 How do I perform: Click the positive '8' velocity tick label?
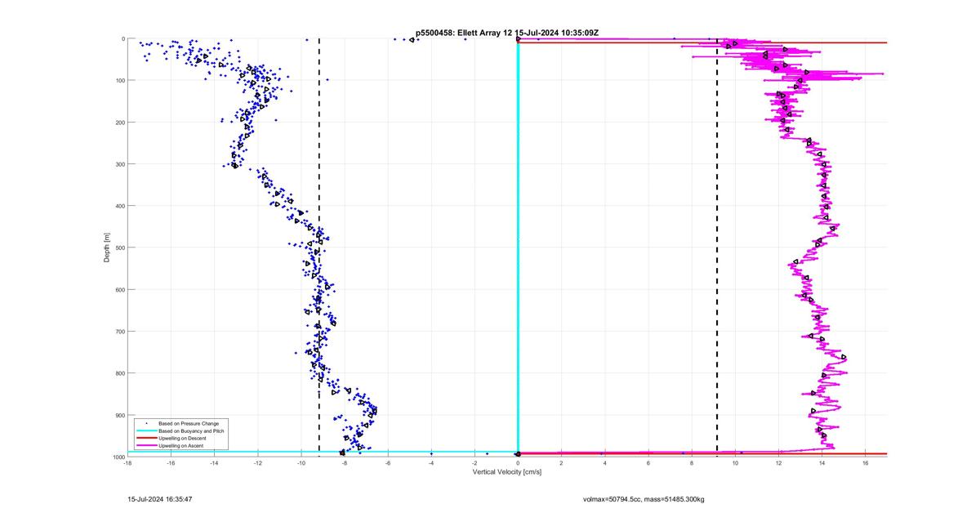pyautogui.click(x=692, y=463)
